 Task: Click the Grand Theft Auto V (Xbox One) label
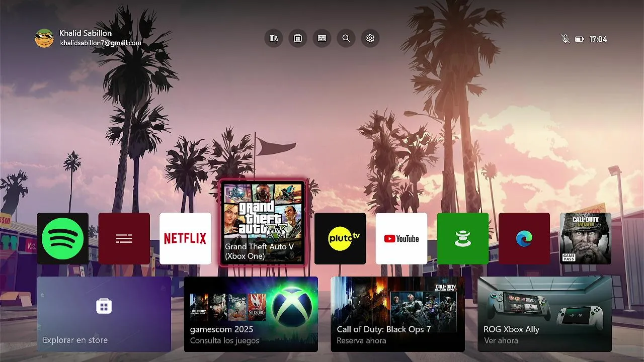(259, 251)
